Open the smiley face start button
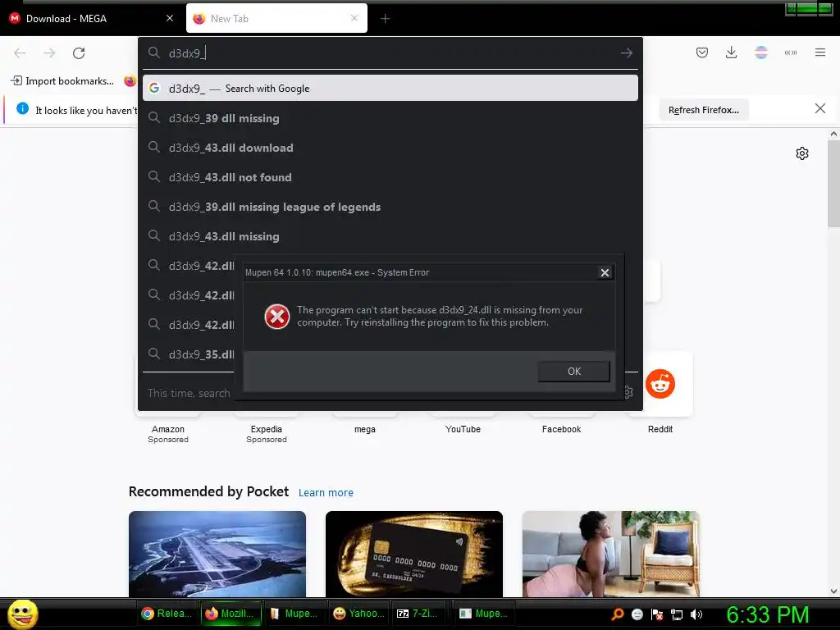Image resolution: width=840 pixels, height=630 pixels. click(x=22, y=614)
